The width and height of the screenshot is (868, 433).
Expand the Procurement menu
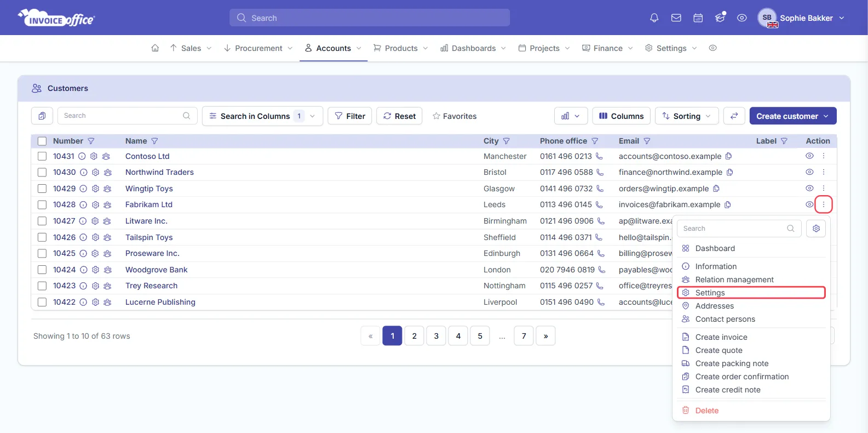click(x=258, y=48)
